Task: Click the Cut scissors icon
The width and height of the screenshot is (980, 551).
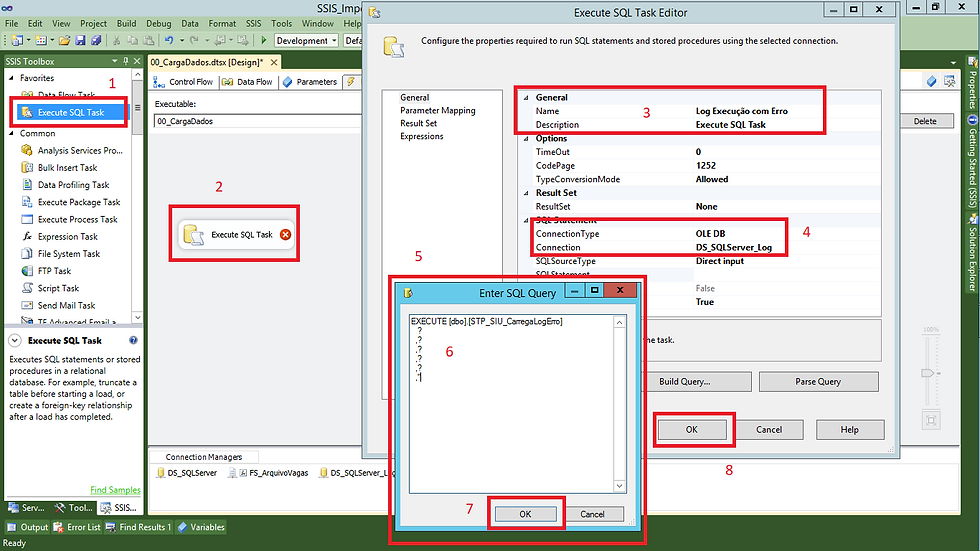Action: click(116, 41)
